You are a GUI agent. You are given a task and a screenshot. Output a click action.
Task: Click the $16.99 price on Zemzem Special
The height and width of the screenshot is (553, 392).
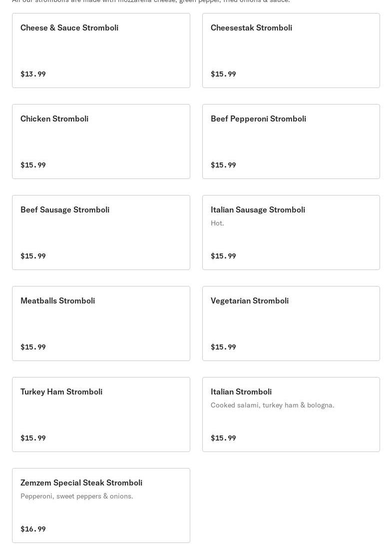pyautogui.click(x=33, y=529)
